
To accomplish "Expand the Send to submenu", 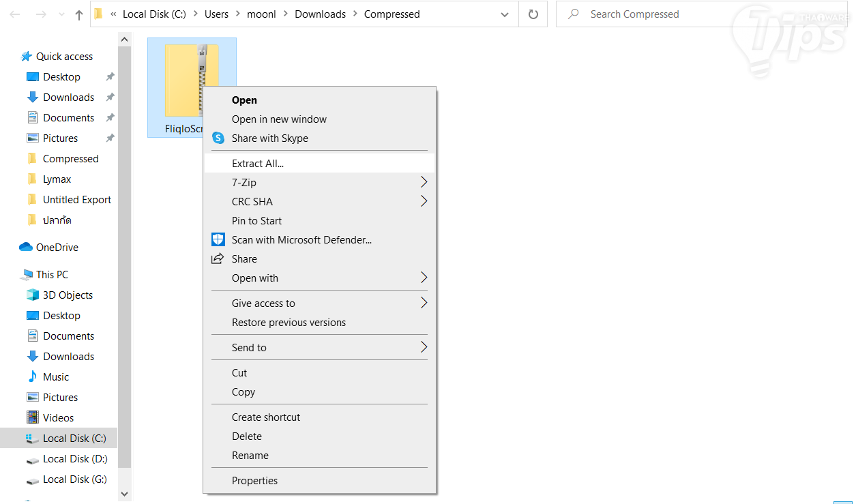I will (x=424, y=348).
